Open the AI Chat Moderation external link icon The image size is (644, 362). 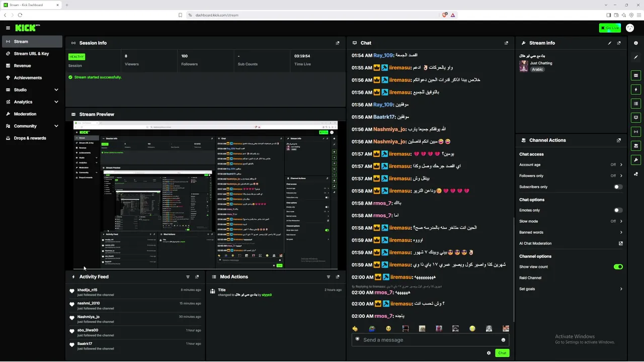pyautogui.click(x=621, y=243)
